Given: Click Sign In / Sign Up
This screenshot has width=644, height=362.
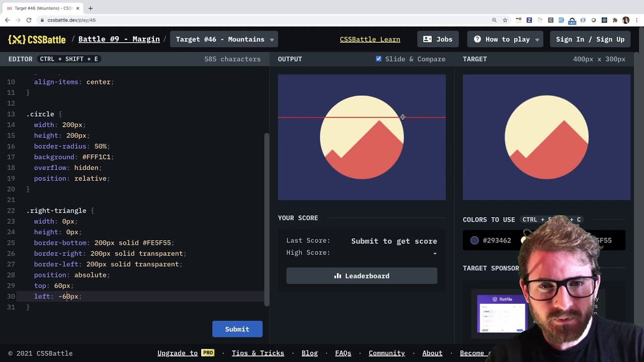Looking at the screenshot, I should coord(590,39).
